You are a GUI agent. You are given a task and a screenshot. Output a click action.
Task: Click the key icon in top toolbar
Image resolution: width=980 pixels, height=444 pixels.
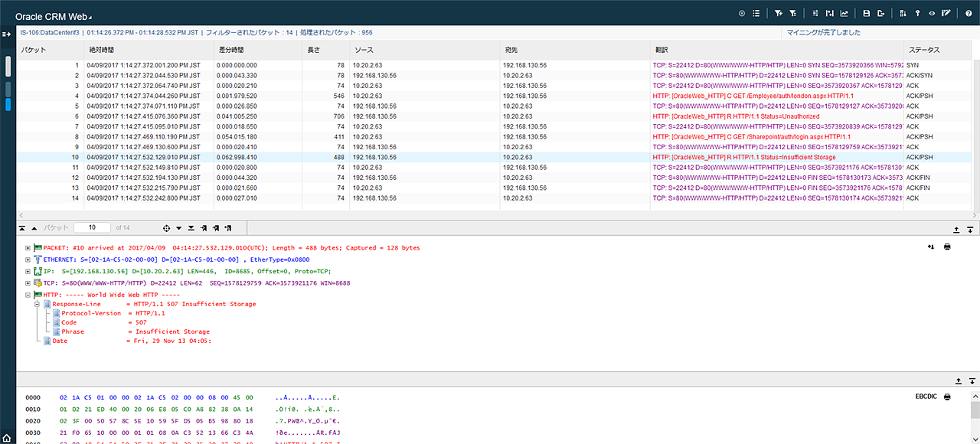coord(917,13)
